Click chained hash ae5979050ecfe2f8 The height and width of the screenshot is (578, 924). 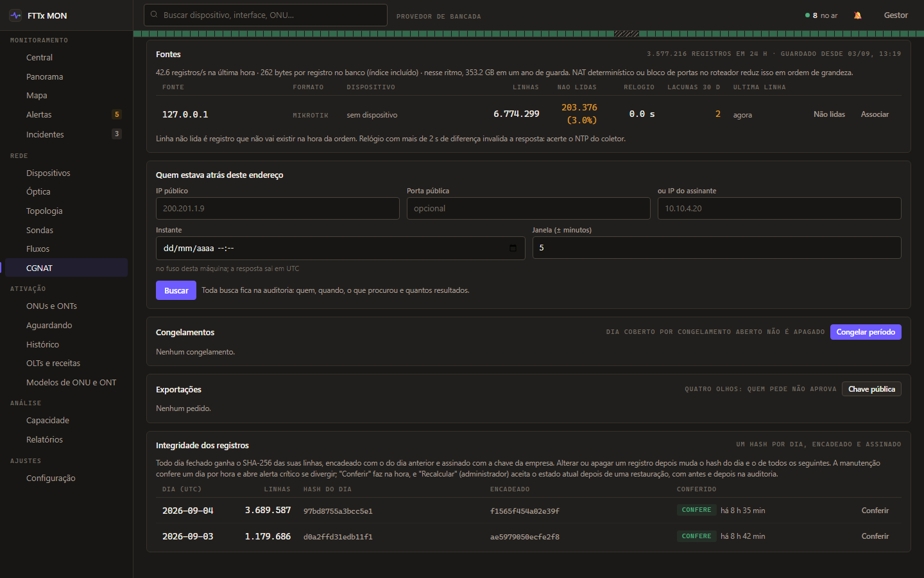click(525, 537)
